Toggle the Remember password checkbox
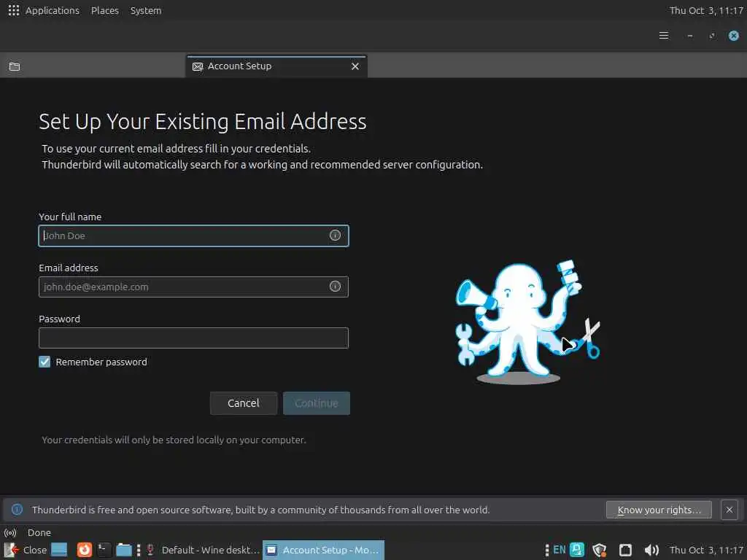The width and height of the screenshot is (747, 560). 44,362
